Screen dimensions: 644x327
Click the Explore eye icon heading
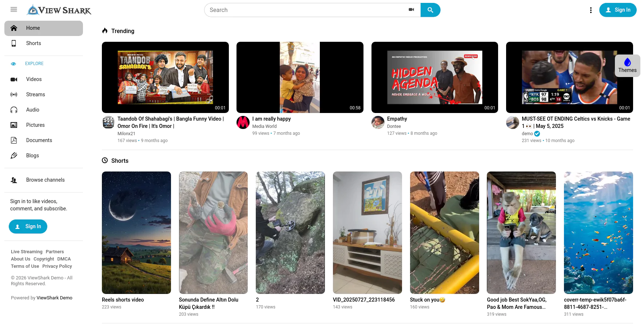(x=13, y=64)
